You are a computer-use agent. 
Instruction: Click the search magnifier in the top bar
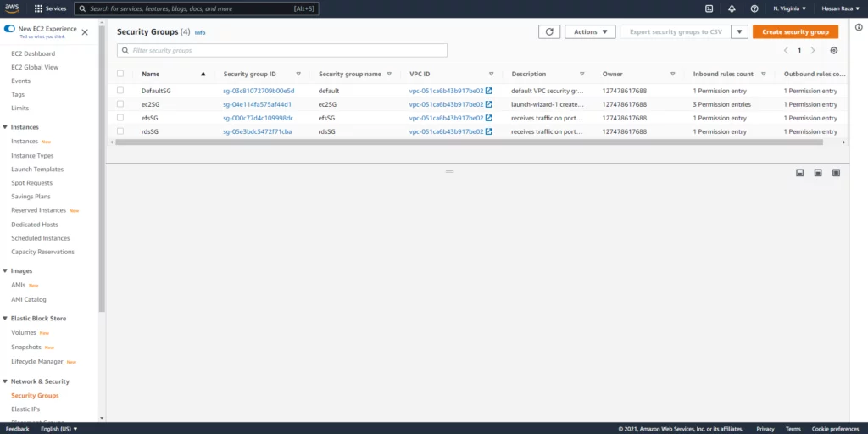82,8
